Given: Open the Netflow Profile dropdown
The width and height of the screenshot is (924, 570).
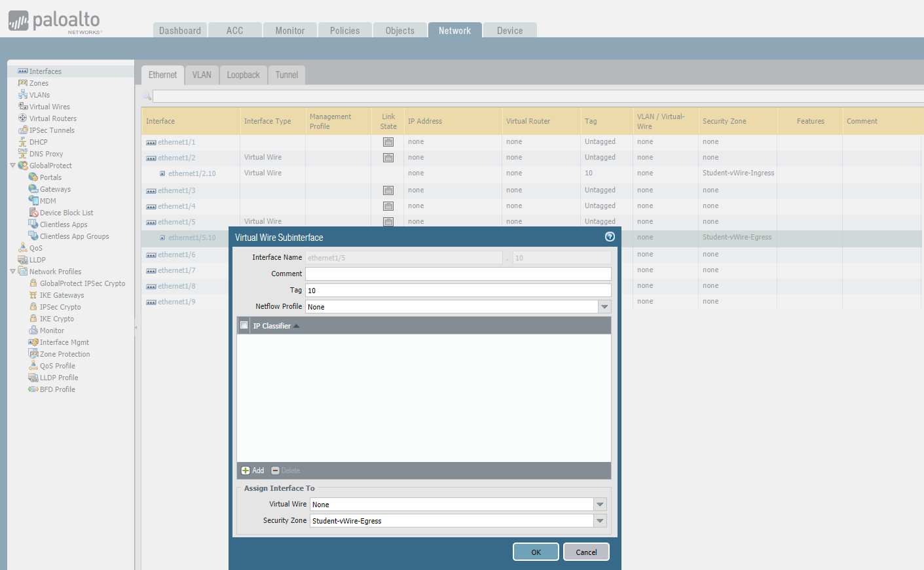Looking at the screenshot, I should 604,307.
